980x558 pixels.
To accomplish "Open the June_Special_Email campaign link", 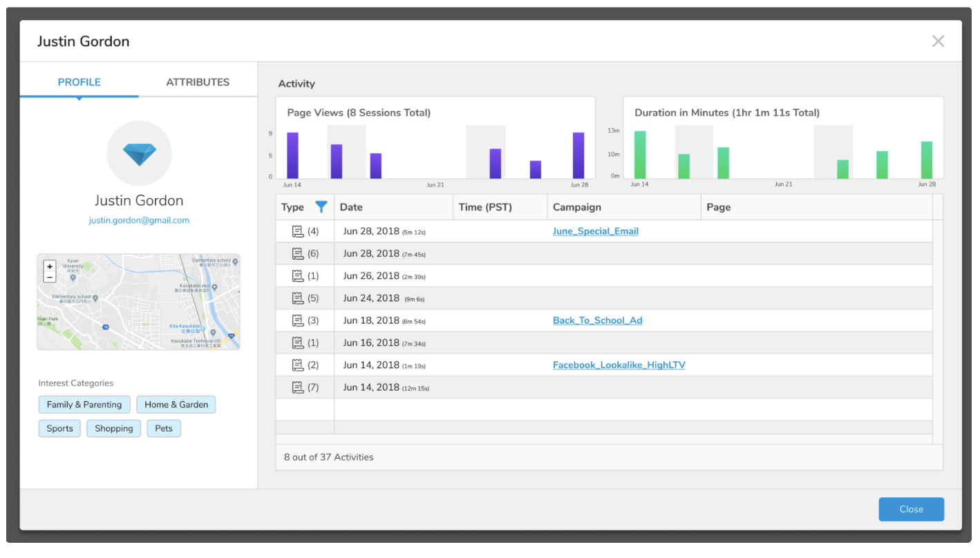I will pyautogui.click(x=595, y=231).
